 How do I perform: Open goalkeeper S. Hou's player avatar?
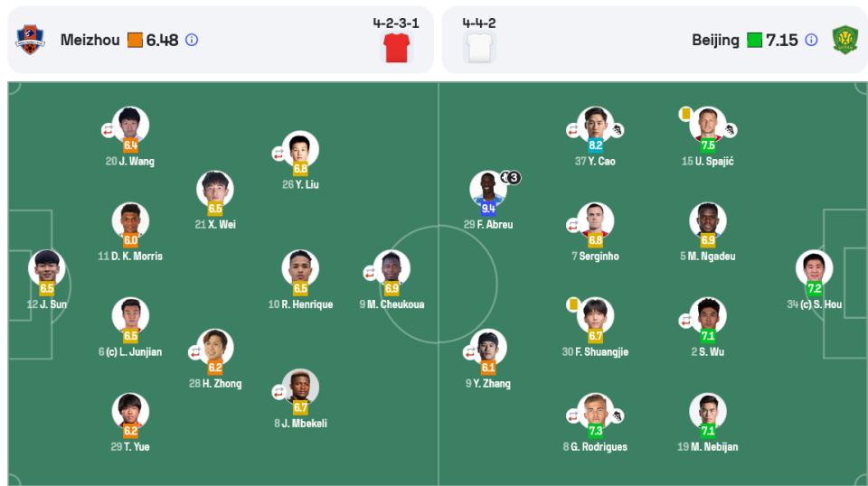click(x=814, y=268)
